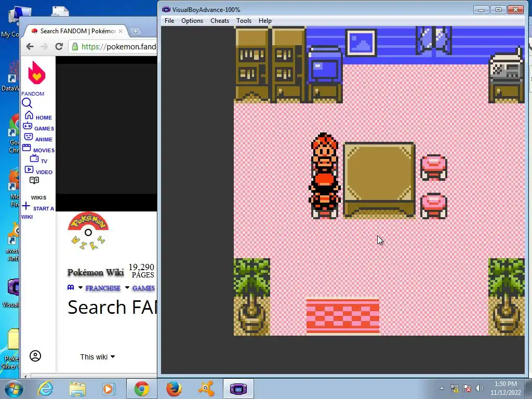Open the Cheats menu in VisualBoyAdvance
Viewport: 532px width, 399px height.
[220, 21]
